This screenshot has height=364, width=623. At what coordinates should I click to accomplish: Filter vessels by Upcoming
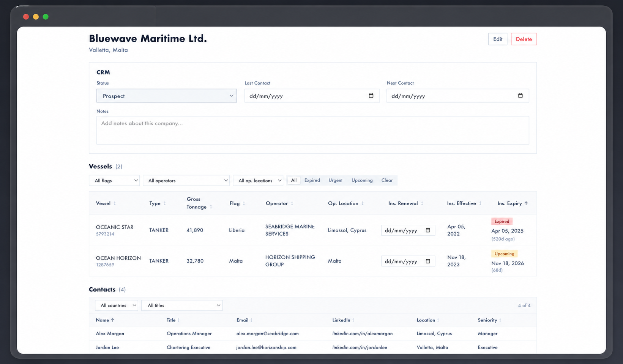[362, 180]
